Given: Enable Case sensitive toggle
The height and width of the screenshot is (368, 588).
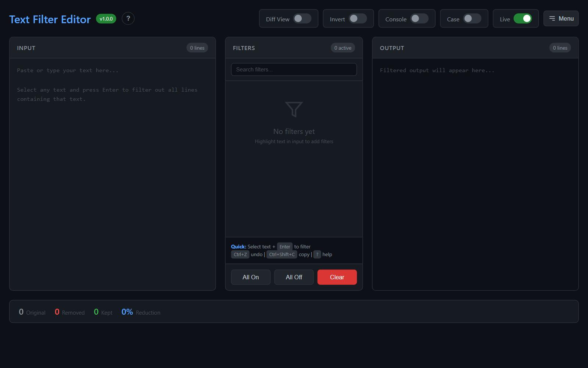Looking at the screenshot, I should (472, 19).
